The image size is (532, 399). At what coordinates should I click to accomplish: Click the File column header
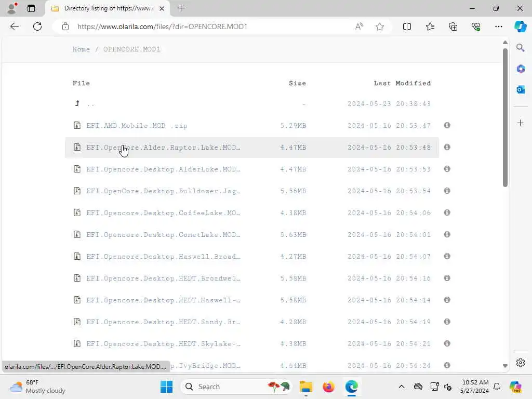(x=81, y=83)
